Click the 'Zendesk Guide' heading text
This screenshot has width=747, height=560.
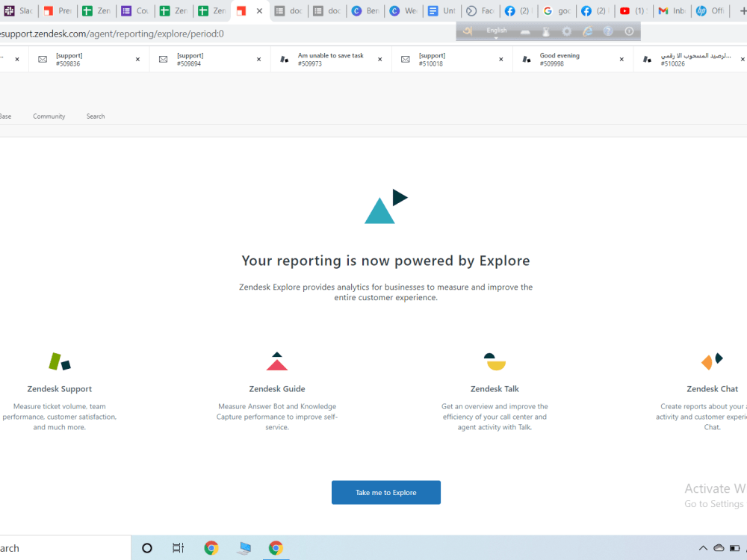coord(277,389)
